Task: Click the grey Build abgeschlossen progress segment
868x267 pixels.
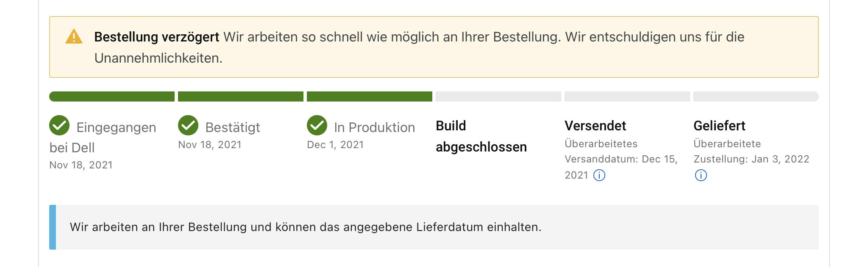Action: (x=498, y=96)
